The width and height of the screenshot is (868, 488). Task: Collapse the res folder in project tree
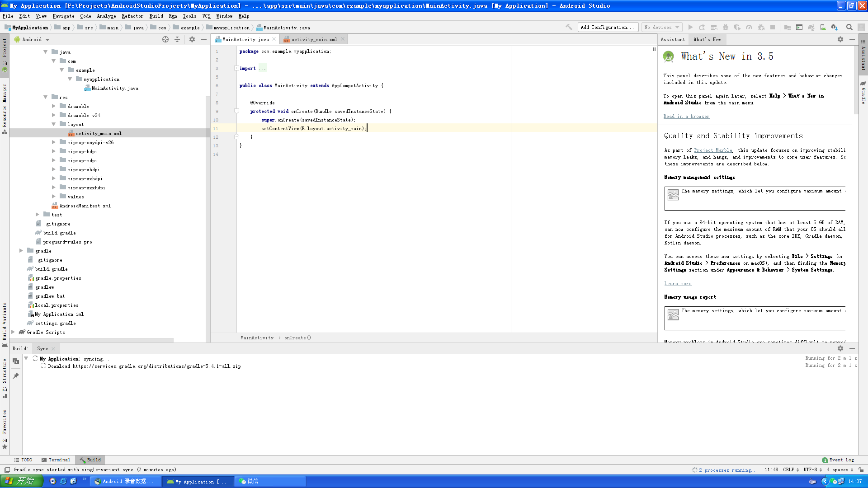pos(46,97)
